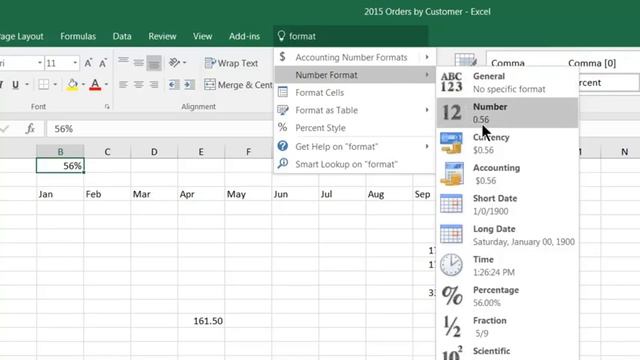The height and width of the screenshot is (360, 640).
Task: Open font color dropdown arrow
Action: (x=106, y=84)
